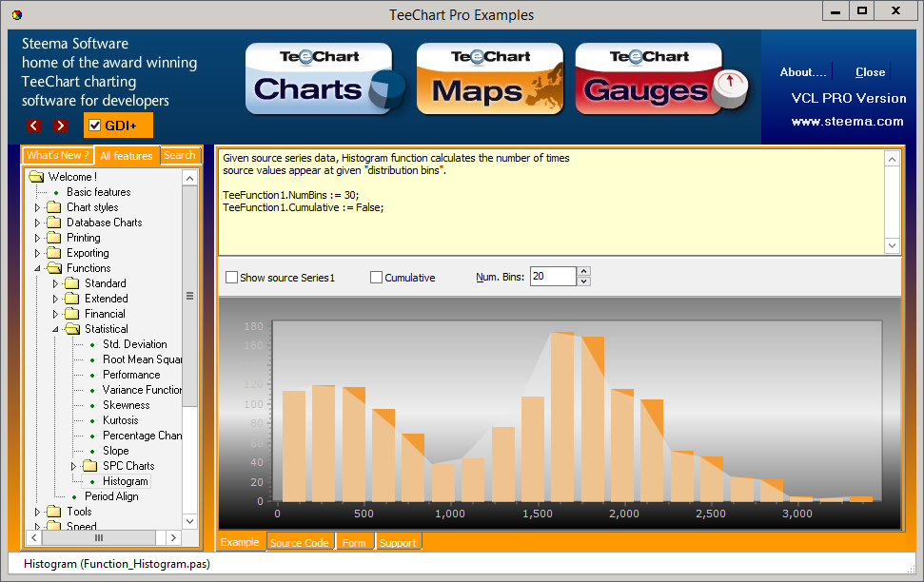924x582 pixels.
Task: Click the tree scroll down arrow
Action: pyautogui.click(x=189, y=521)
